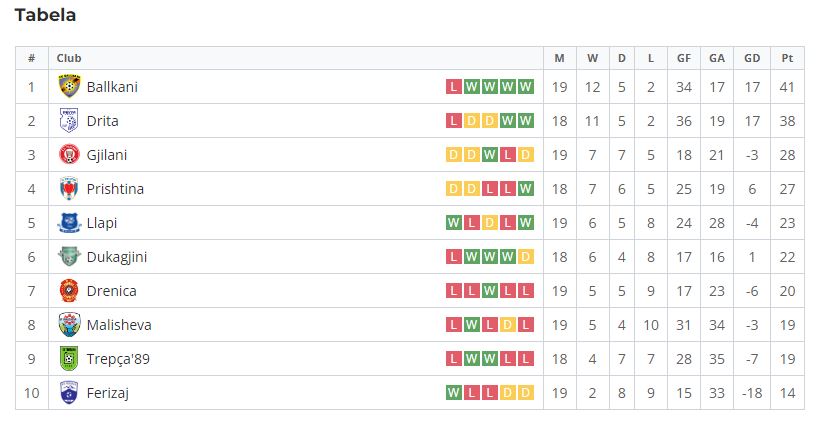The width and height of the screenshot is (832, 437).
Task: Select the Tabela heading
Action: pyautogui.click(x=45, y=15)
